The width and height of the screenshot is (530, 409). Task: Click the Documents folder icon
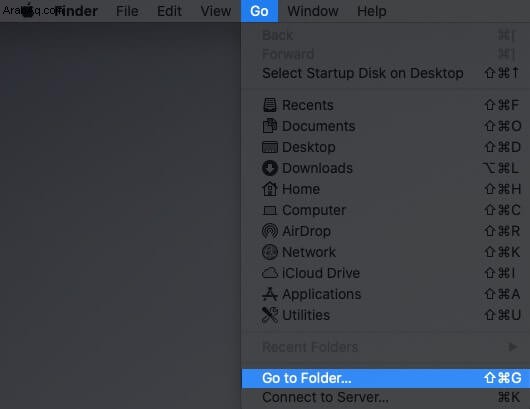coord(270,126)
